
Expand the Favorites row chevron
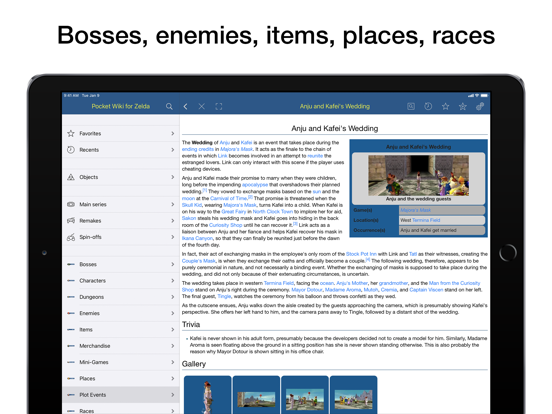pyautogui.click(x=172, y=133)
